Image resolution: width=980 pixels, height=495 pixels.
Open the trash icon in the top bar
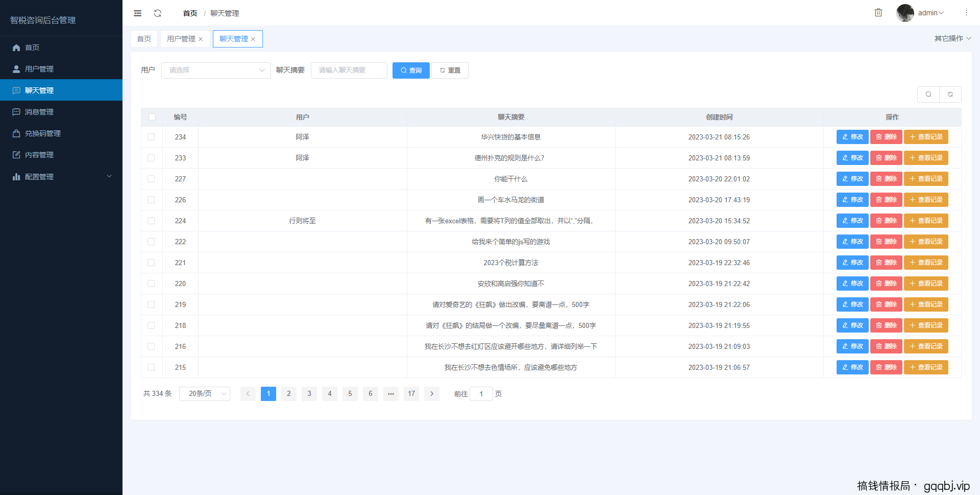878,12
